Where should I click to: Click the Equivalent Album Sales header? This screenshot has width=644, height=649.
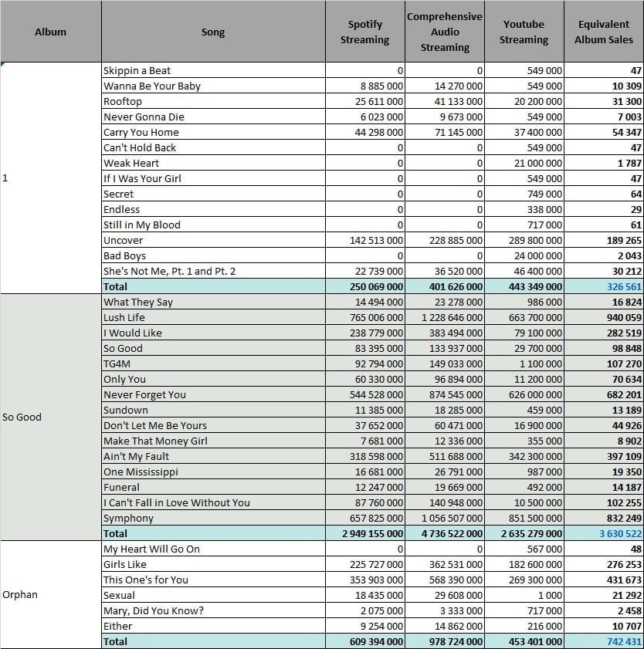[x=603, y=32]
